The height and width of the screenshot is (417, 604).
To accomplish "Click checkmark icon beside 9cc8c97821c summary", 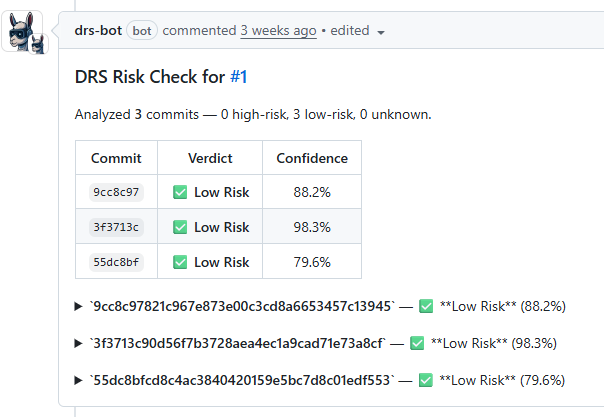I will [426, 306].
